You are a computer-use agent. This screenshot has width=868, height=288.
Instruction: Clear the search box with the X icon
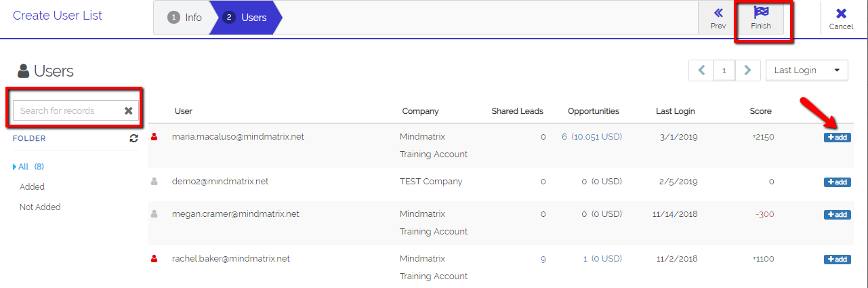(x=128, y=110)
